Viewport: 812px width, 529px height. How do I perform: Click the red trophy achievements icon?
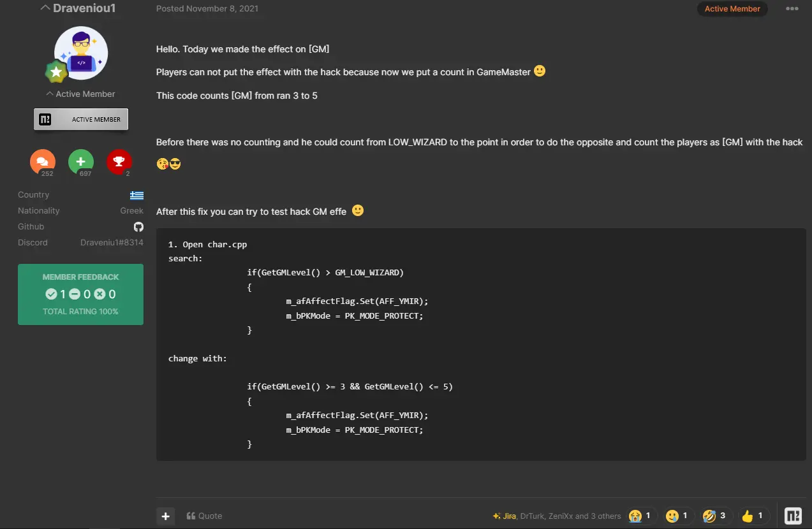click(119, 162)
